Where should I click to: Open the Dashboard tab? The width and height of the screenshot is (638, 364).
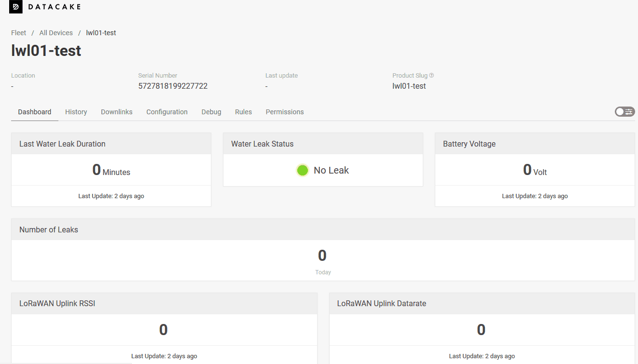(35, 112)
